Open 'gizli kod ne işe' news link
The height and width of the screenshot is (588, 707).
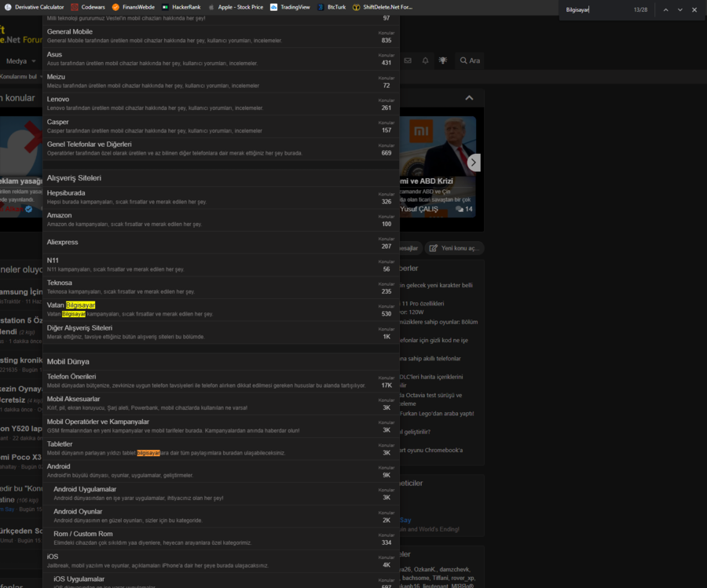click(434, 340)
